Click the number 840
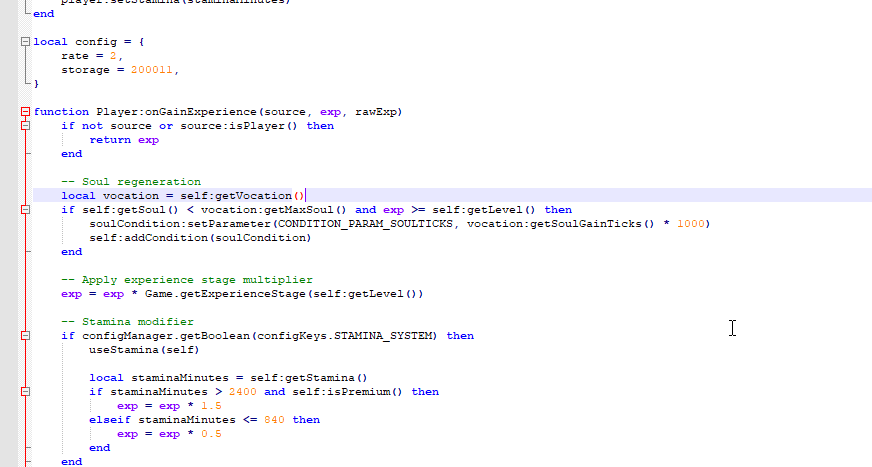The image size is (872, 467). tap(274, 420)
